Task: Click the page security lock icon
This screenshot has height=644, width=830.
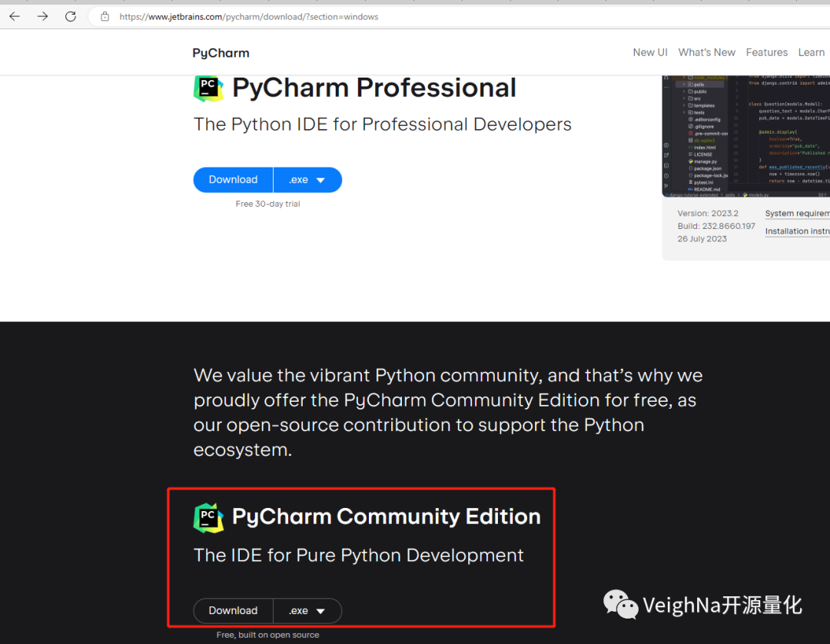Action: click(105, 16)
